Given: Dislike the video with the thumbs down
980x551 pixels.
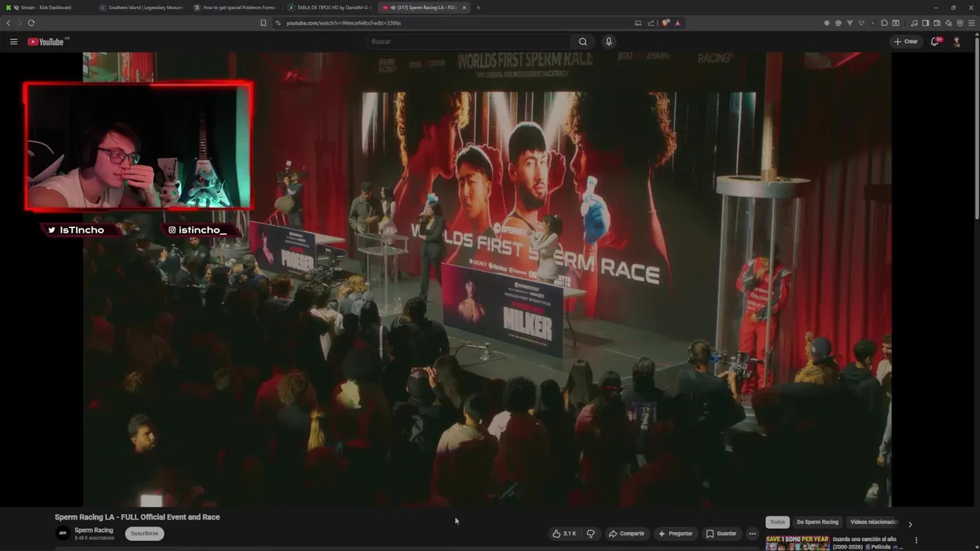Looking at the screenshot, I should 590,533.
